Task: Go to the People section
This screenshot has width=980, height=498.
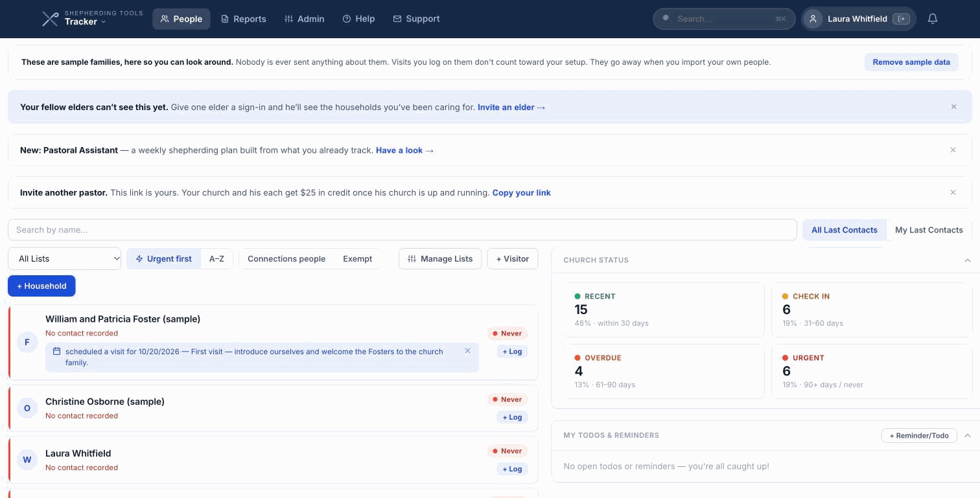Action: [x=181, y=19]
